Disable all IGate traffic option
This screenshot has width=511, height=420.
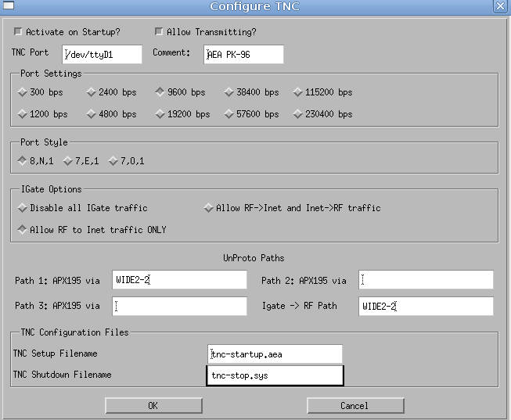tap(22, 208)
